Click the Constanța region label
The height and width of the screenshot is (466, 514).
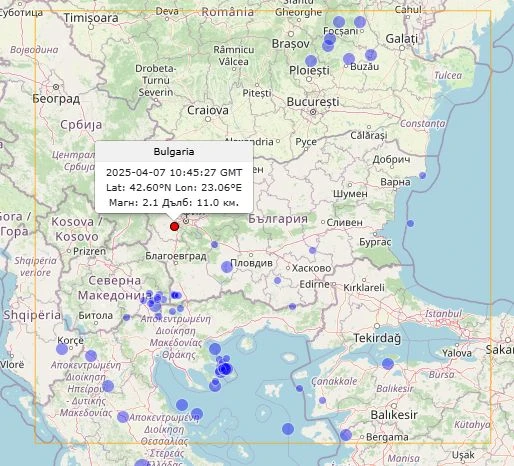(423, 124)
